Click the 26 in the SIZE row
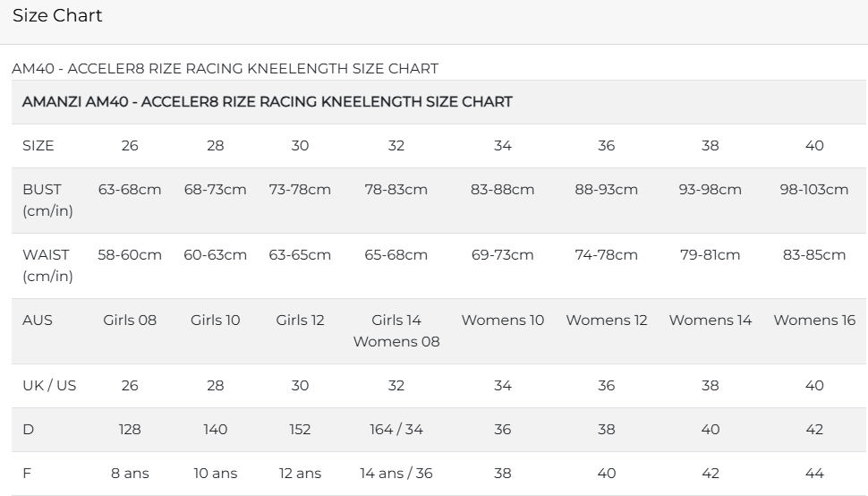Image resolution: width=868 pixels, height=496 pixels. 130,146
